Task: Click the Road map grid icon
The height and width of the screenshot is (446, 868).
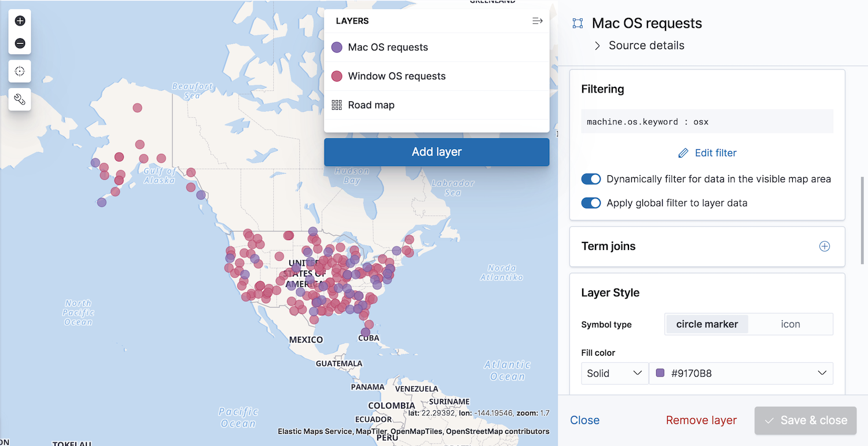Action: point(337,105)
